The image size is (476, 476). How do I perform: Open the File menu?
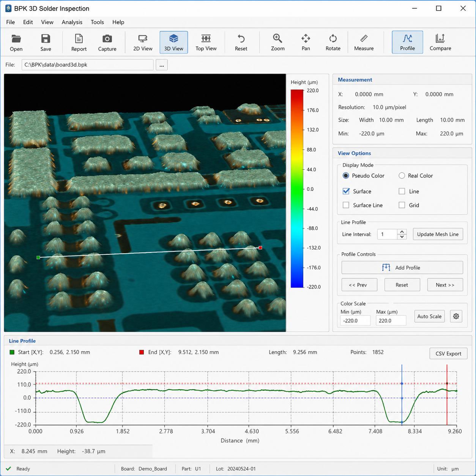click(x=11, y=22)
